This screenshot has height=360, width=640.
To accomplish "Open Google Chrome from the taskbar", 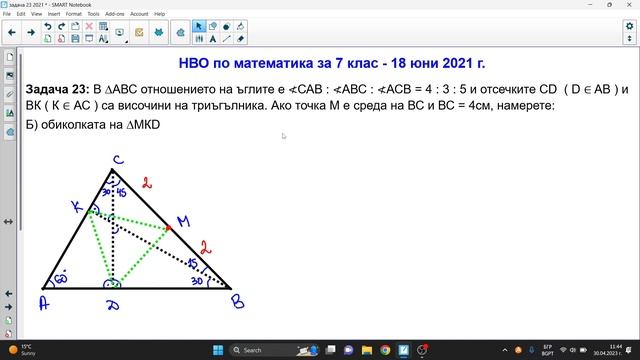I will pos(385,350).
